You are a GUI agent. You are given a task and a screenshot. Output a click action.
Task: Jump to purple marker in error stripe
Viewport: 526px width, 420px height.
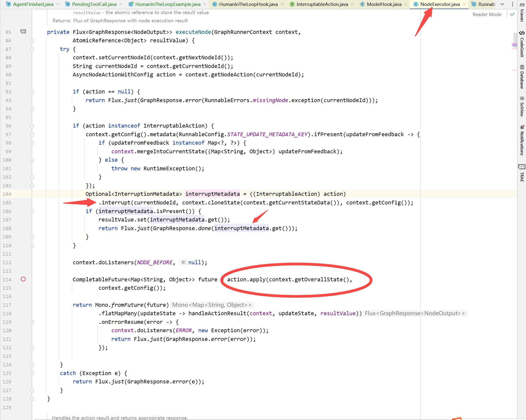click(514, 45)
